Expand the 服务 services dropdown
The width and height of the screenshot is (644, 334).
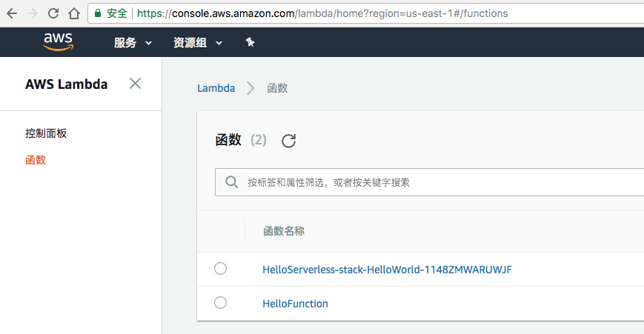click(x=133, y=43)
